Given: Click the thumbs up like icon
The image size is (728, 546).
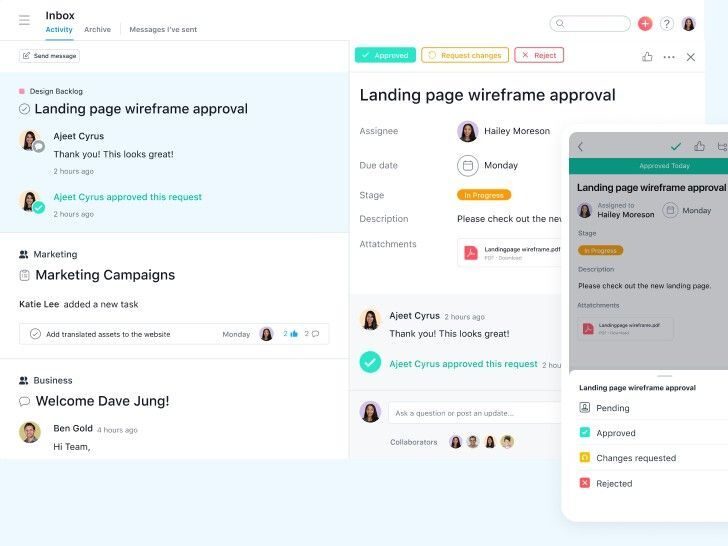Looking at the screenshot, I should 647,57.
